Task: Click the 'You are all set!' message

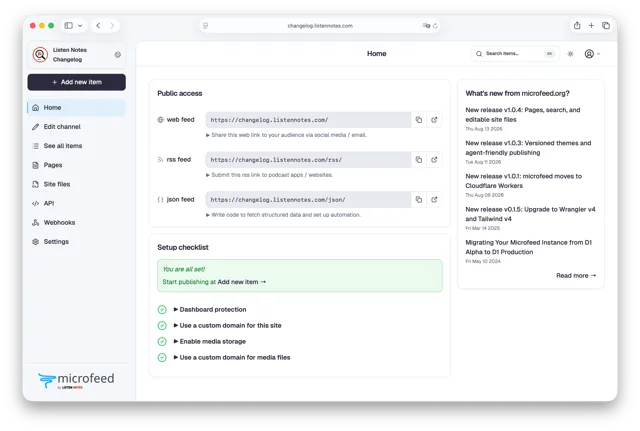Action: coord(184,269)
